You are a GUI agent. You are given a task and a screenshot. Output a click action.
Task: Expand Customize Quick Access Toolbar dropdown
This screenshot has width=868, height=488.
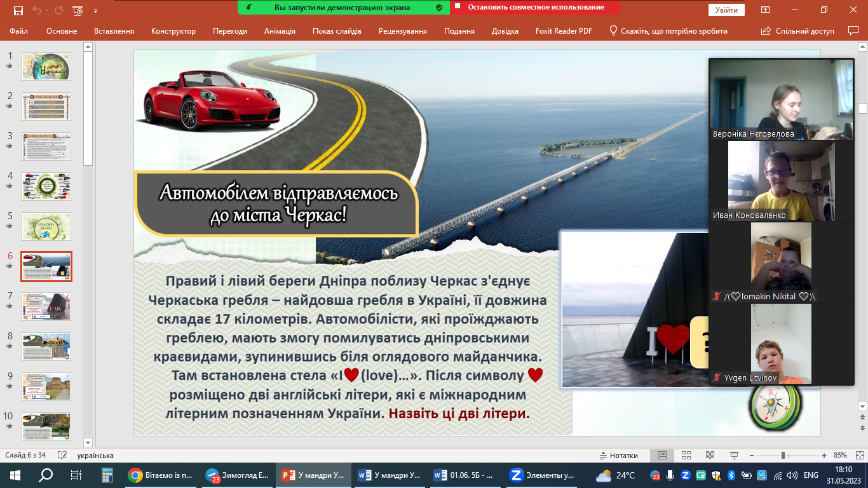pos(96,11)
